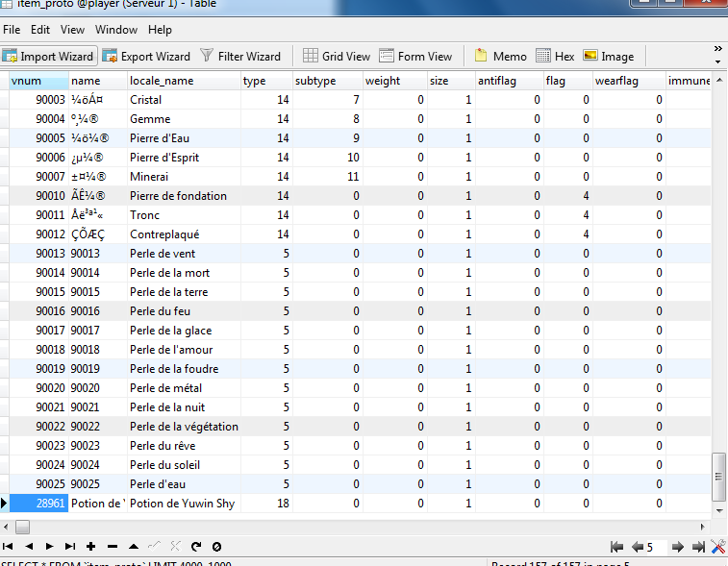This screenshot has height=566, width=728.
Task: Click the refresh records icon
Action: point(196,547)
